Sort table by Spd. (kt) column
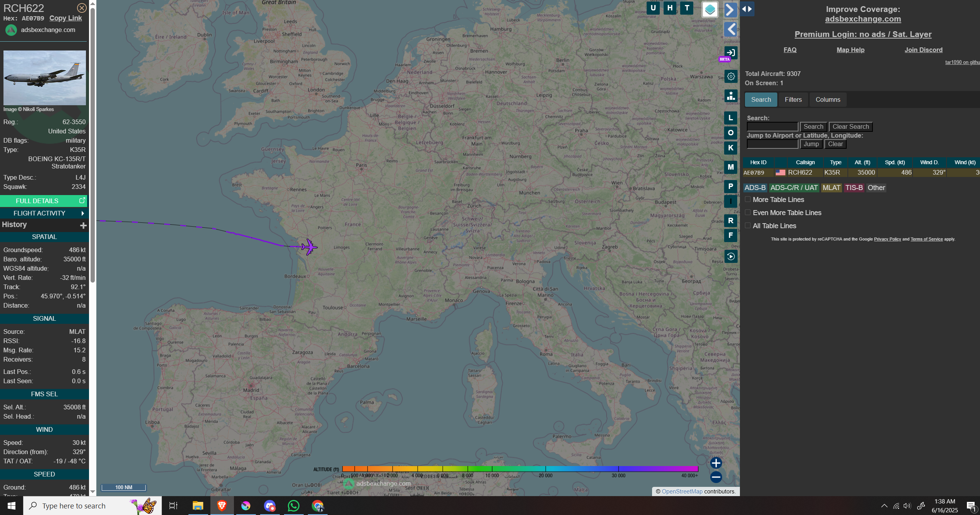Screen dimensions: 980x515 click(x=895, y=162)
